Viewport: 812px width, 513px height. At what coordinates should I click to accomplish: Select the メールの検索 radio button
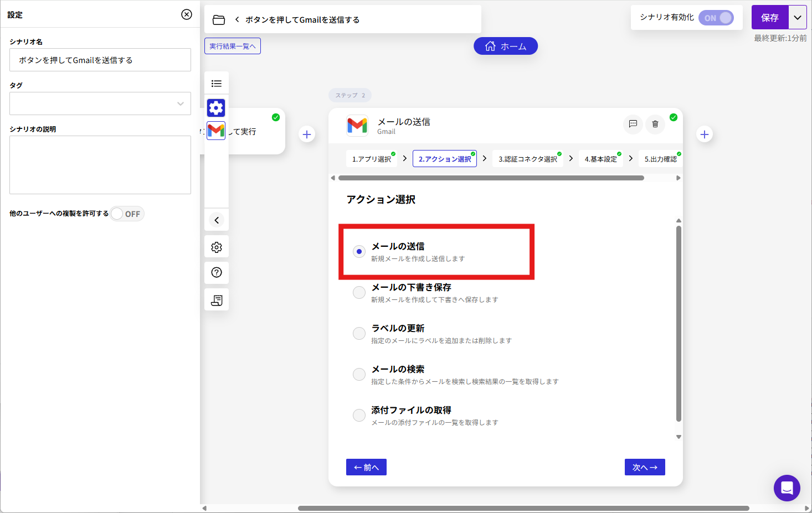(359, 374)
